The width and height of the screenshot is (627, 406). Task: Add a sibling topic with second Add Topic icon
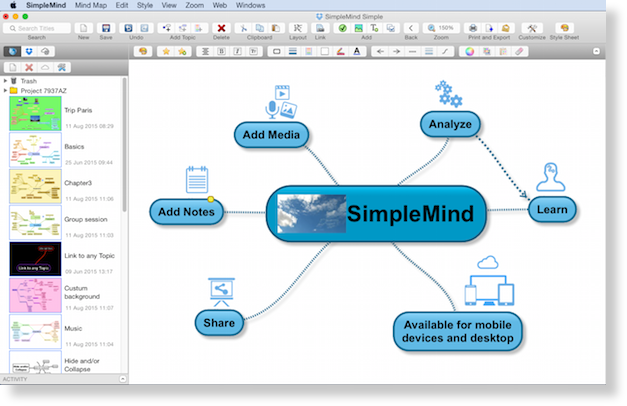pos(183,28)
